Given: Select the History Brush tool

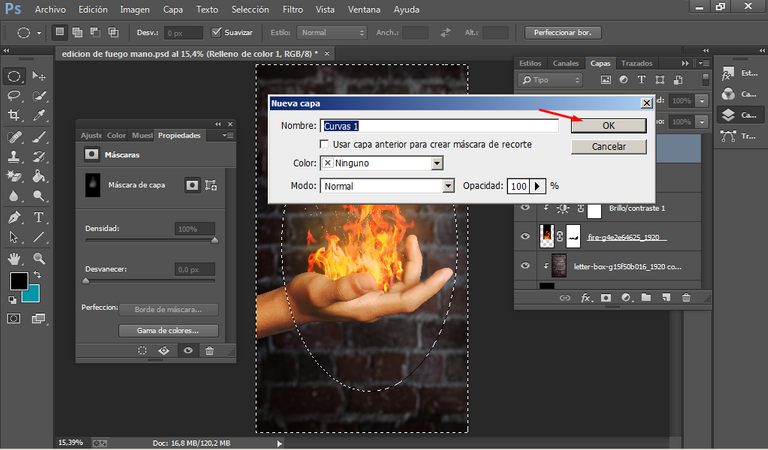Looking at the screenshot, I should pyautogui.click(x=39, y=156).
